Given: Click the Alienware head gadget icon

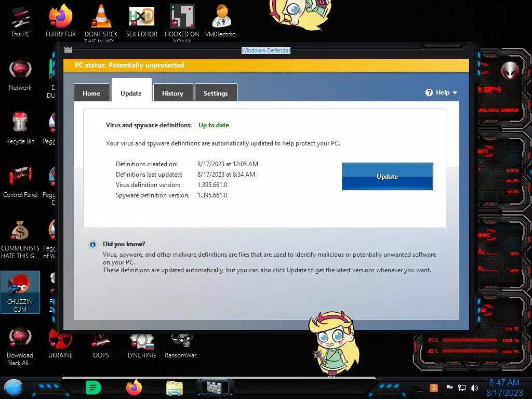Looking at the screenshot, I should pos(510,70).
